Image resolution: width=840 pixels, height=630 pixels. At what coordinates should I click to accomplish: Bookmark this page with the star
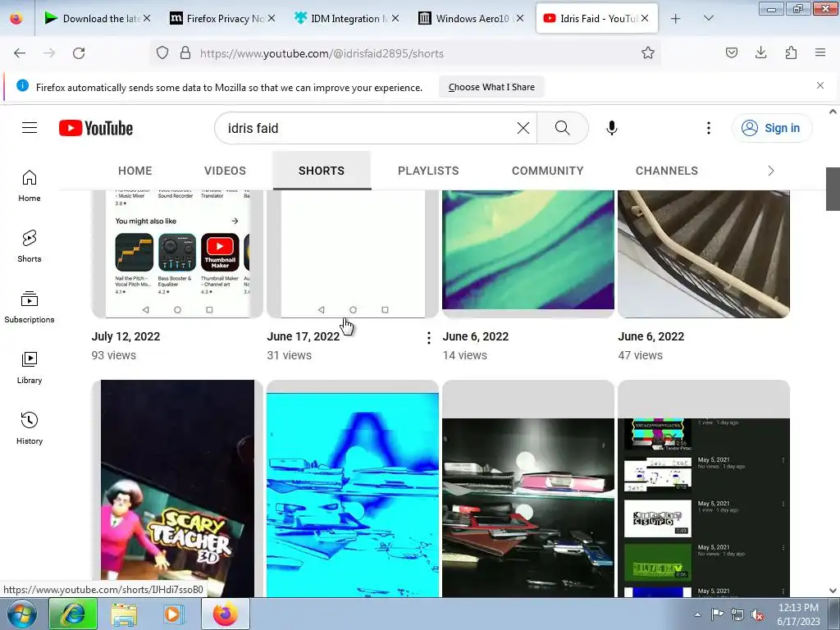(648, 53)
